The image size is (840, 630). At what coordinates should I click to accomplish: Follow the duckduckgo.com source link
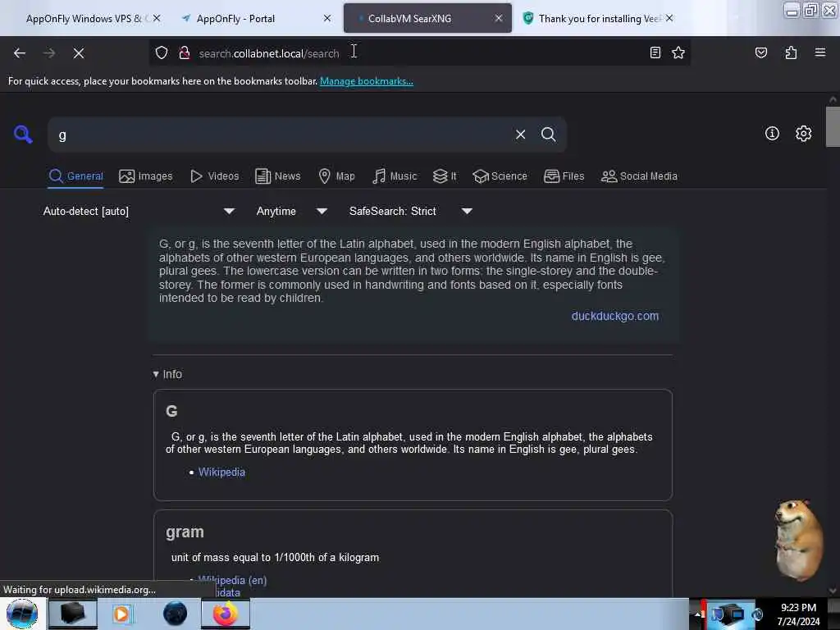[615, 316]
